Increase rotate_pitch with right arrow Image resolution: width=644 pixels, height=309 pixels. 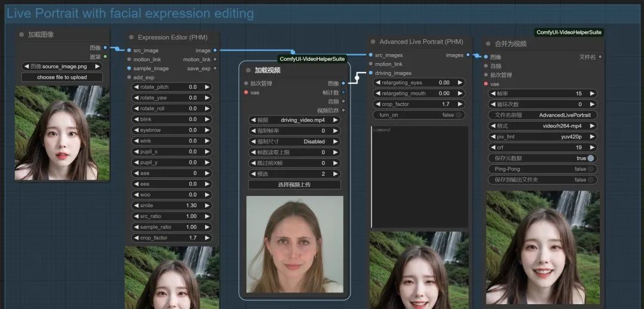tap(207, 87)
